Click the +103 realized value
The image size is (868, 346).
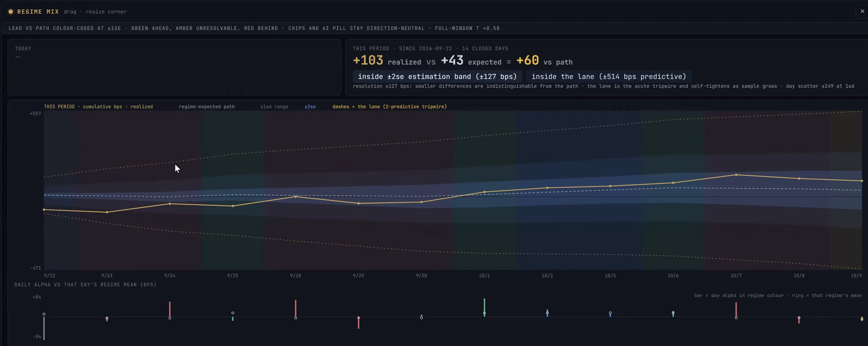368,60
